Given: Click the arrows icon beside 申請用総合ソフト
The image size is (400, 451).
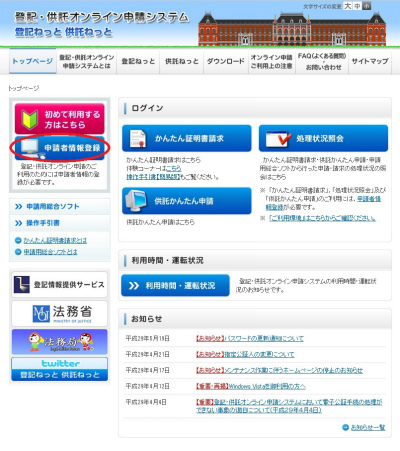Looking at the screenshot, I should click(19, 207).
